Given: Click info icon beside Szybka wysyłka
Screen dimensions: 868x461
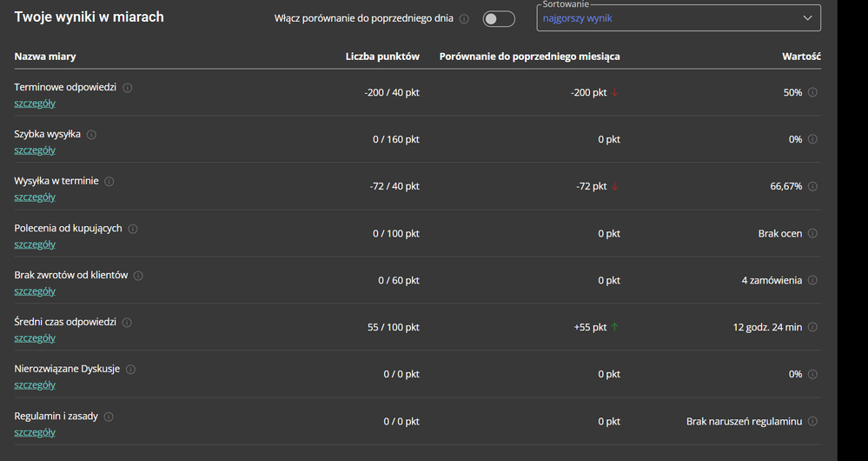Looking at the screenshot, I should point(91,135).
